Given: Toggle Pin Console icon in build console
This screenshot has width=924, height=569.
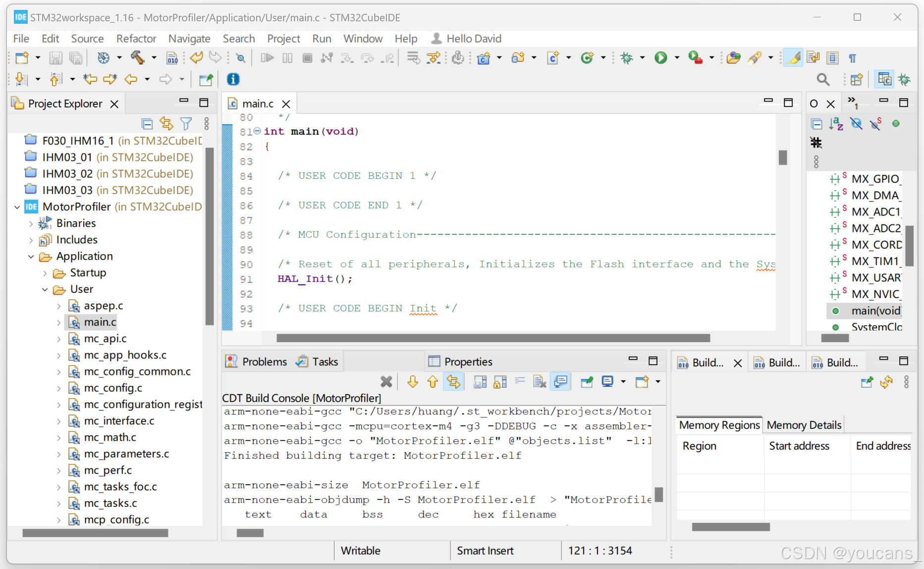Looking at the screenshot, I should pyautogui.click(x=587, y=382).
